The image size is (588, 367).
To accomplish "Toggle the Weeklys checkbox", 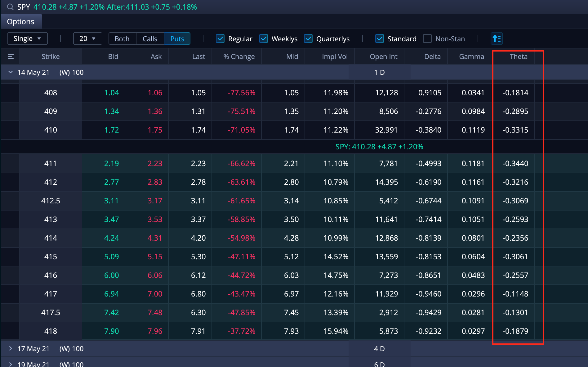I will [264, 39].
